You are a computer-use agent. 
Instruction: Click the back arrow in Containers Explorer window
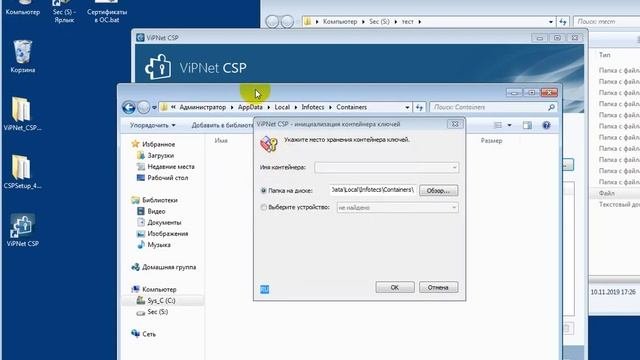129,107
